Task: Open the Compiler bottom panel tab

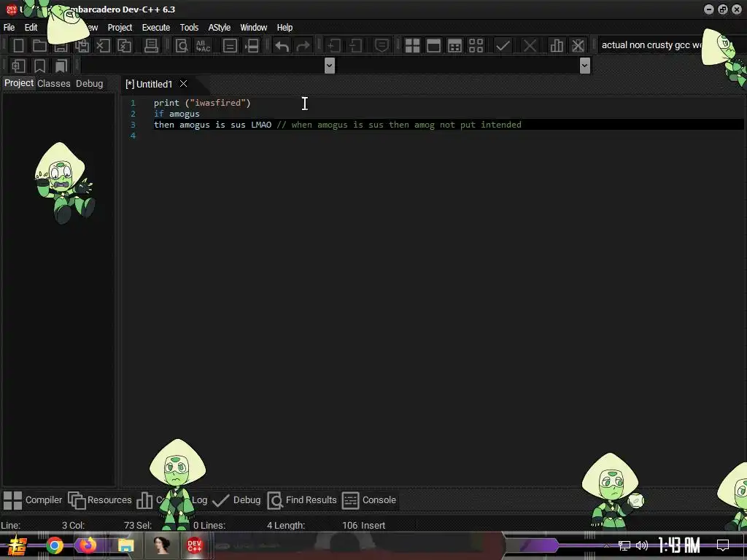Action: pos(32,500)
